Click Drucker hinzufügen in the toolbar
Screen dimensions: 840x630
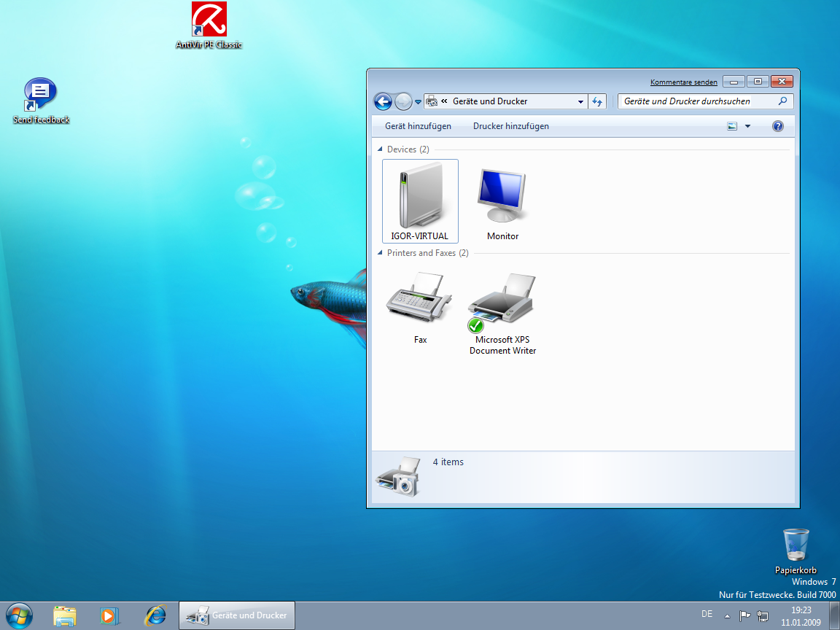[510, 126]
